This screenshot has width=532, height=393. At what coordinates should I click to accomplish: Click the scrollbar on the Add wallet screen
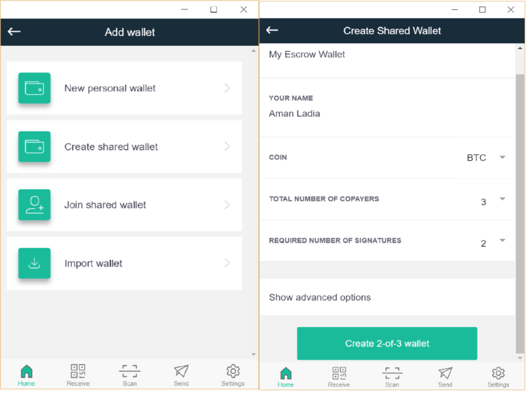click(253, 199)
